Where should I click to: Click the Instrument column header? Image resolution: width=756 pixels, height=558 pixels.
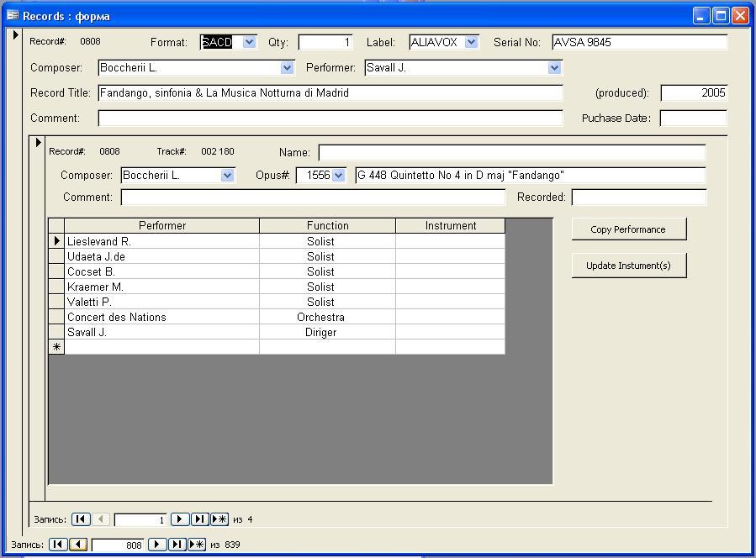pyautogui.click(x=450, y=226)
